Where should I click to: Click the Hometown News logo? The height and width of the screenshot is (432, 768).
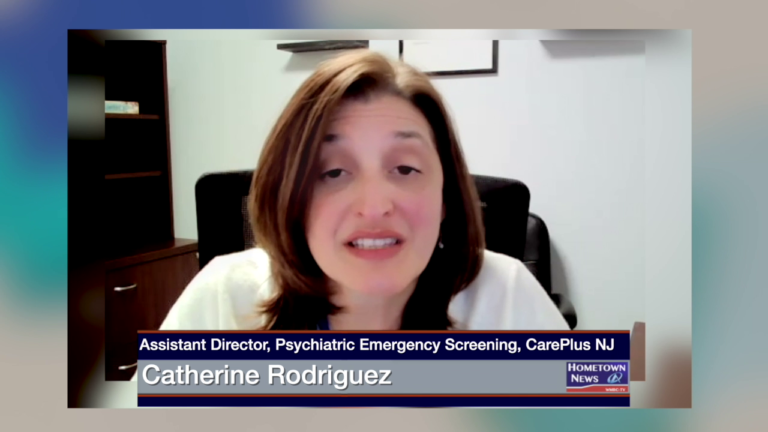point(597,372)
